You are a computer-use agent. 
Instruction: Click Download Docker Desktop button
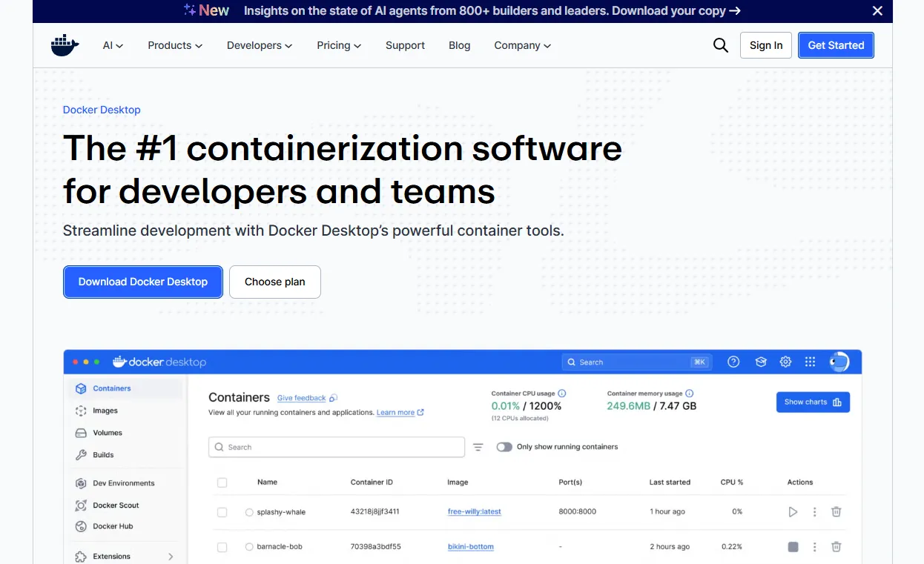click(x=143, y=282)
